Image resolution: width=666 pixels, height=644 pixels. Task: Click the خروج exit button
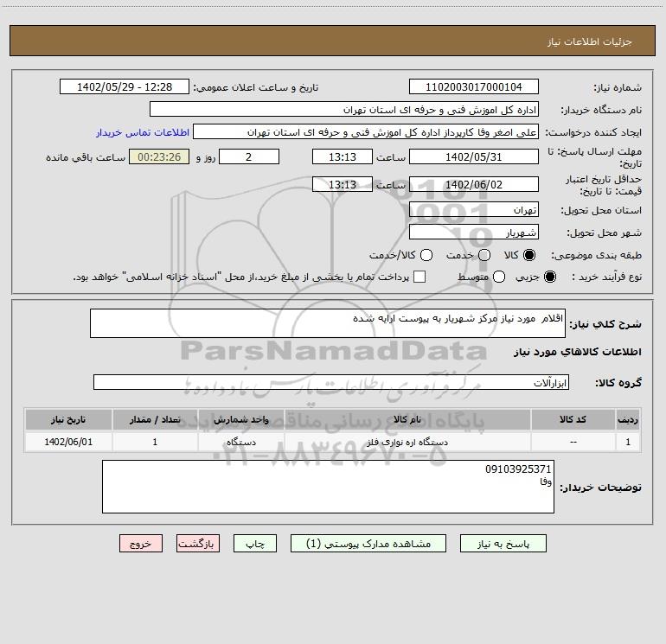(x=141, y=544)
